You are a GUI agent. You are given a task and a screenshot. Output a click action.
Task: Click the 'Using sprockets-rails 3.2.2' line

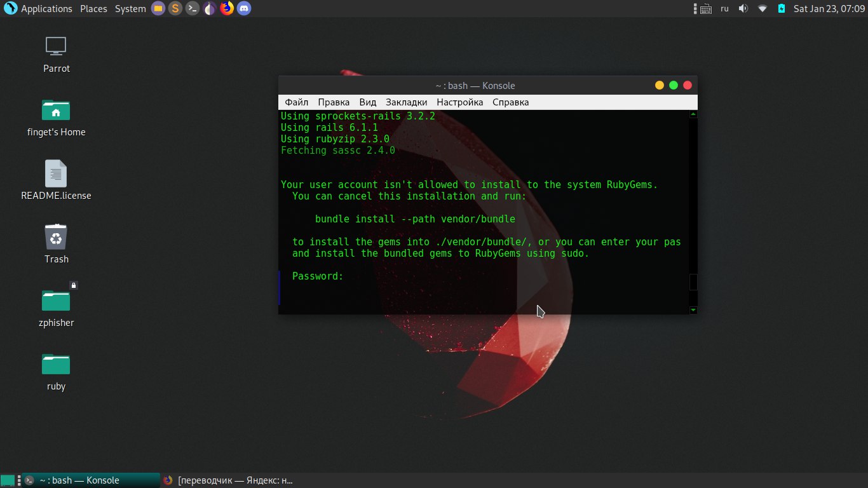[x=358, y=116]
